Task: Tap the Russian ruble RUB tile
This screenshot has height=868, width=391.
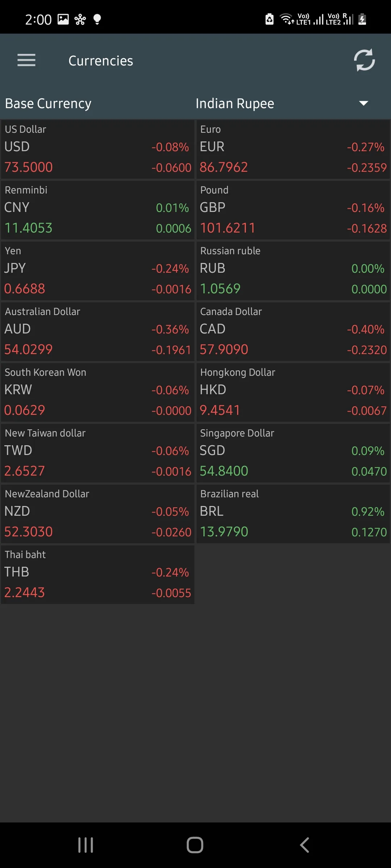Action: click(293, 271)
